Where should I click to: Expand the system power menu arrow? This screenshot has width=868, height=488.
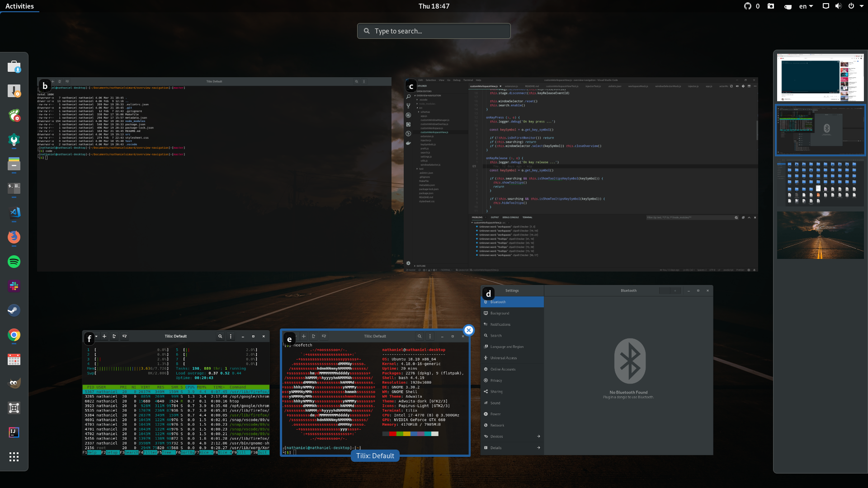click(861, 6)
